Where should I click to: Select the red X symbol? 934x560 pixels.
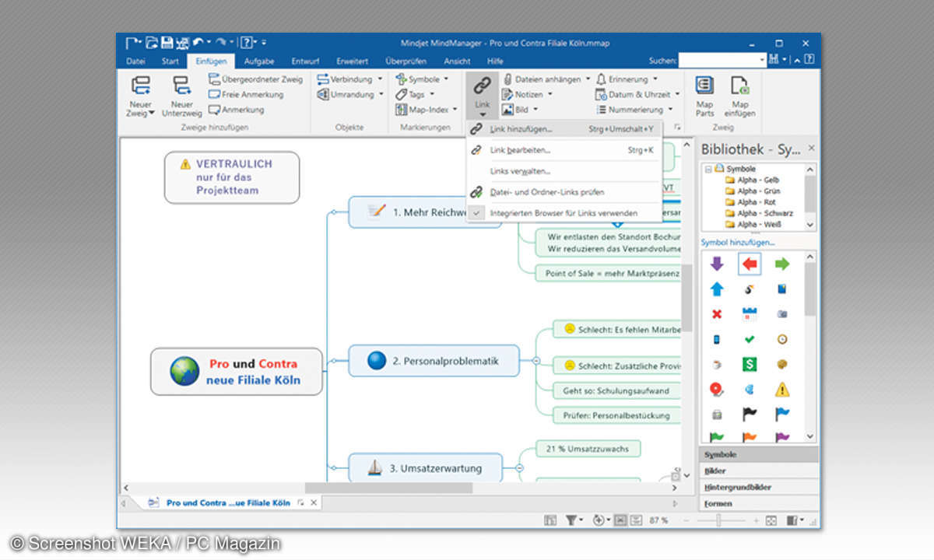pyautogui.click(x=717, y=314)
